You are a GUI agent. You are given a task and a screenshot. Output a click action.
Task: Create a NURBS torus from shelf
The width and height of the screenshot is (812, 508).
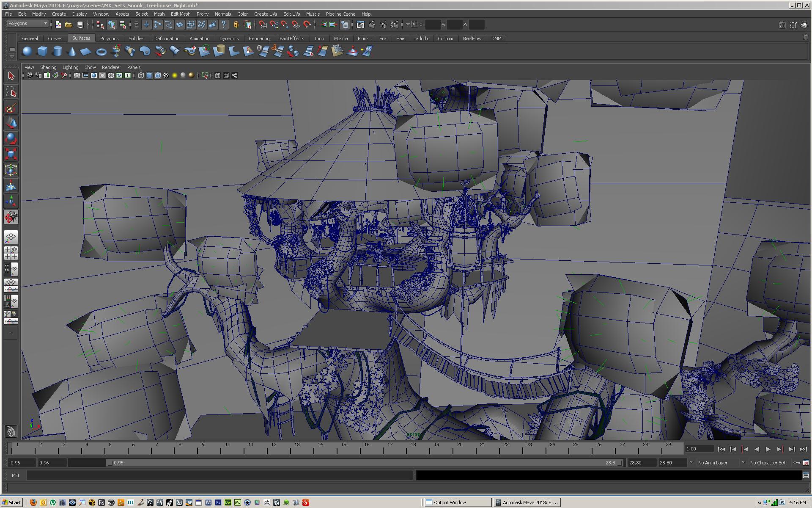[101, 51]
